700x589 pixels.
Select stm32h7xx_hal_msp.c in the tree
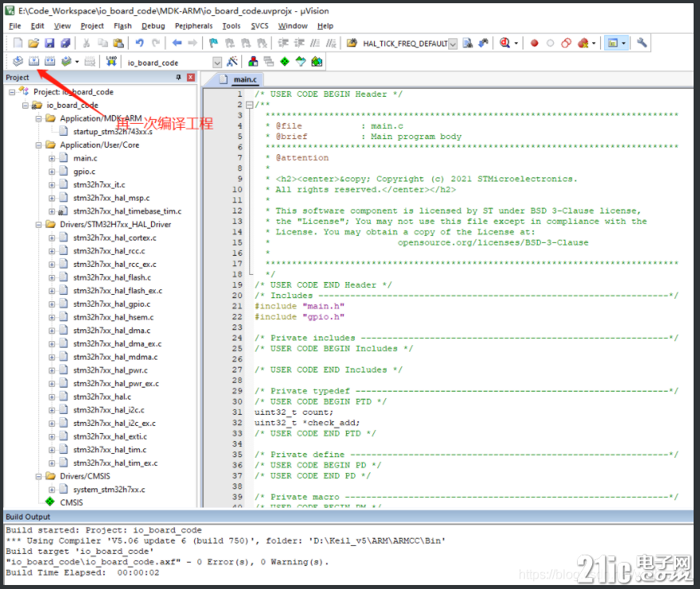pos(112,198)
